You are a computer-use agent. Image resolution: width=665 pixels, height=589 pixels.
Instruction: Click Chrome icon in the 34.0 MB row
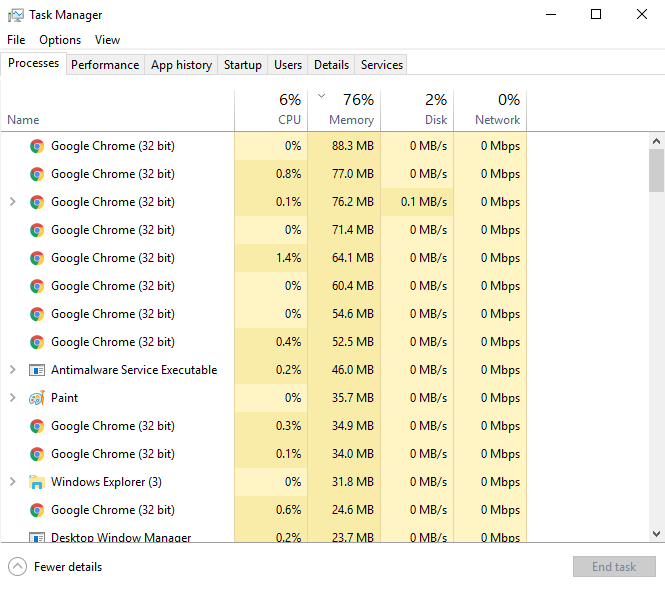[37, 454]
